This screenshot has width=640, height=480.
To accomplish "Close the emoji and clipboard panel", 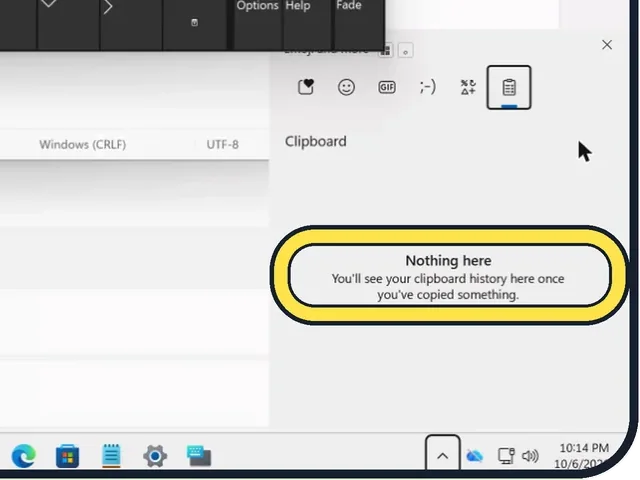I will (607, 45).
